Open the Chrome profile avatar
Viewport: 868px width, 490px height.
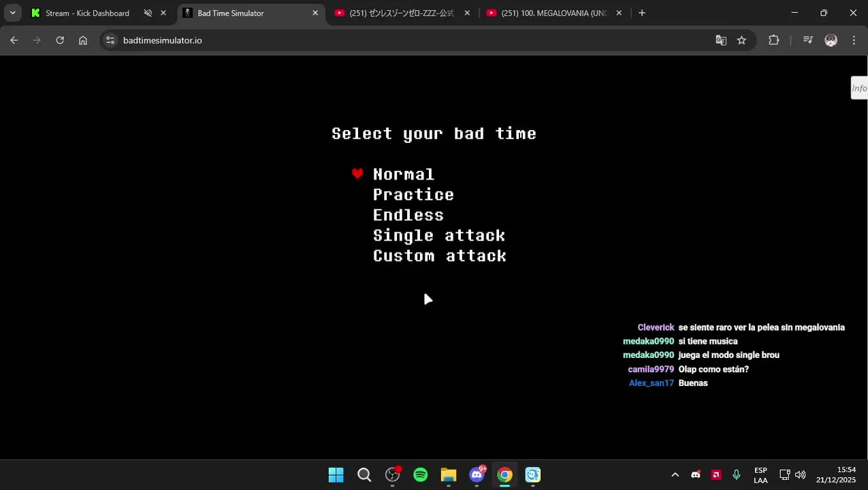click(831, 40)
